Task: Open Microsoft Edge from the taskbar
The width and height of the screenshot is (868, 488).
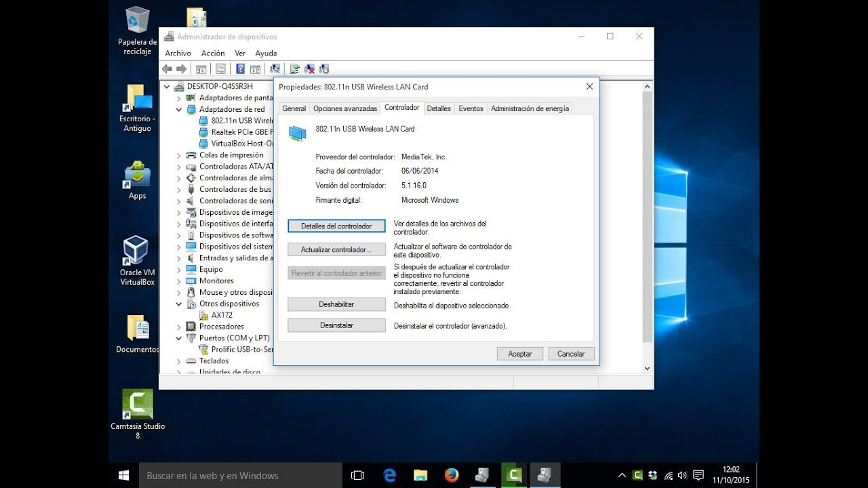Action: (x=389, y=476)
